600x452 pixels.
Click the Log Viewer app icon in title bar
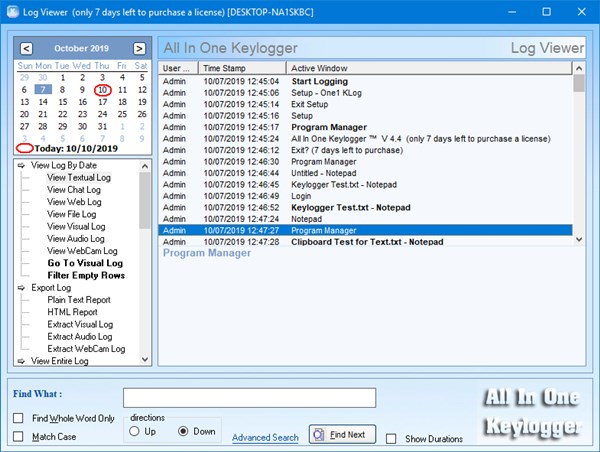(13, 12)
